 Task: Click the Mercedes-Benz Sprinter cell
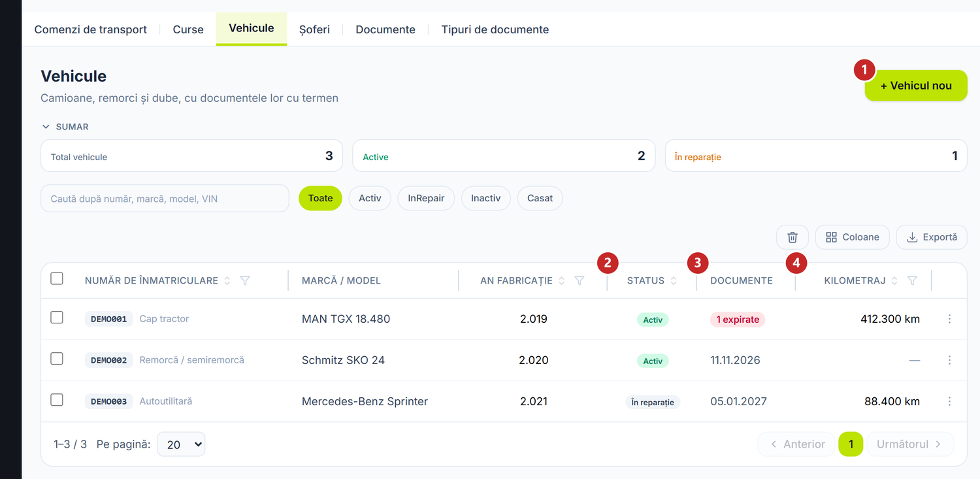365,401
